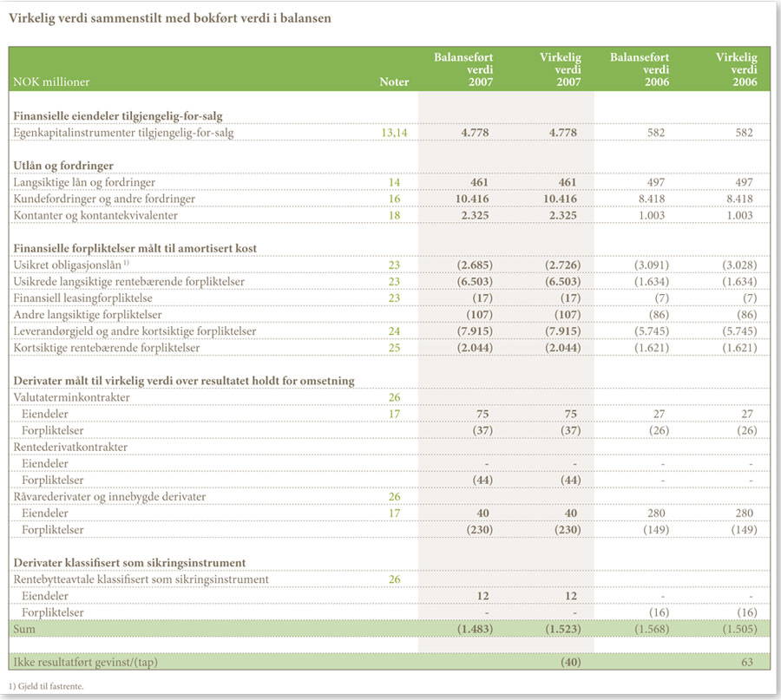Screen dimensions: 781x700
Task: Click note number '24' for Leverandørgjeld
Action: [394, 331]
